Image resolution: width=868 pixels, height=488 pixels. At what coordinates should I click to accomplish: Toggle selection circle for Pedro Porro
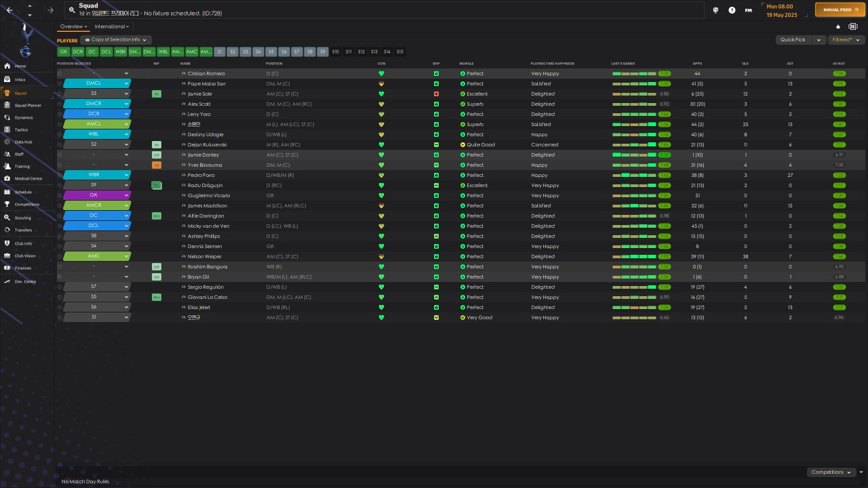tap(60, 175)
